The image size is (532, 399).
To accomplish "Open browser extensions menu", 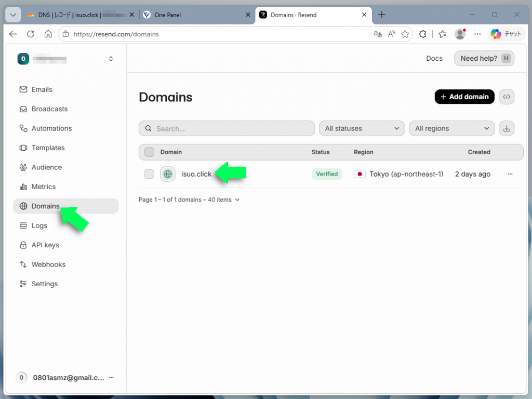I will (x=423, y=34).
